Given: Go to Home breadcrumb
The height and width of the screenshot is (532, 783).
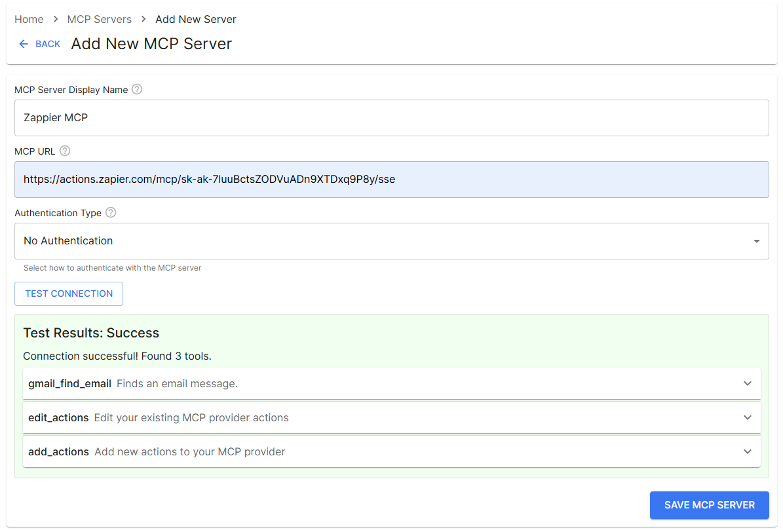Looking at the screenshot, I should pos(29,19).
